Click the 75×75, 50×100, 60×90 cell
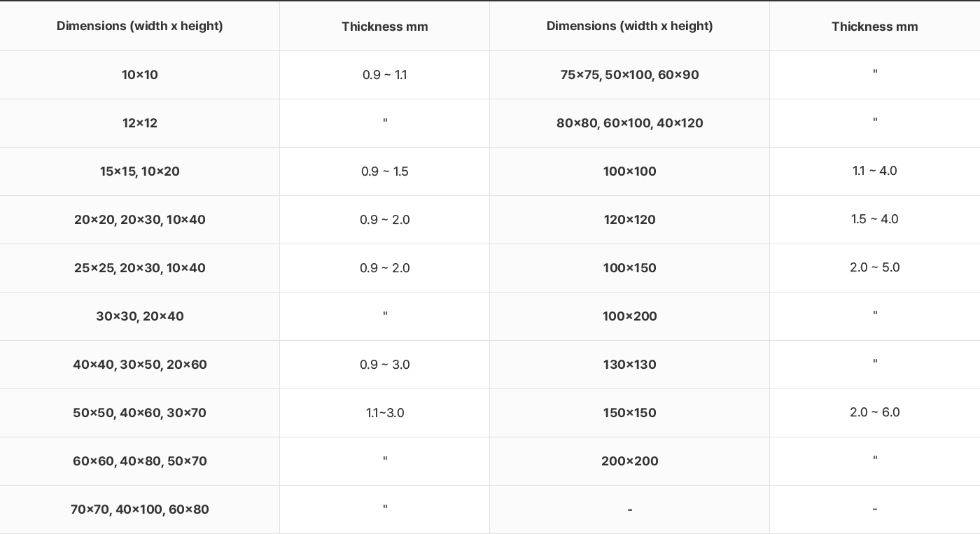 pos(630,75)
